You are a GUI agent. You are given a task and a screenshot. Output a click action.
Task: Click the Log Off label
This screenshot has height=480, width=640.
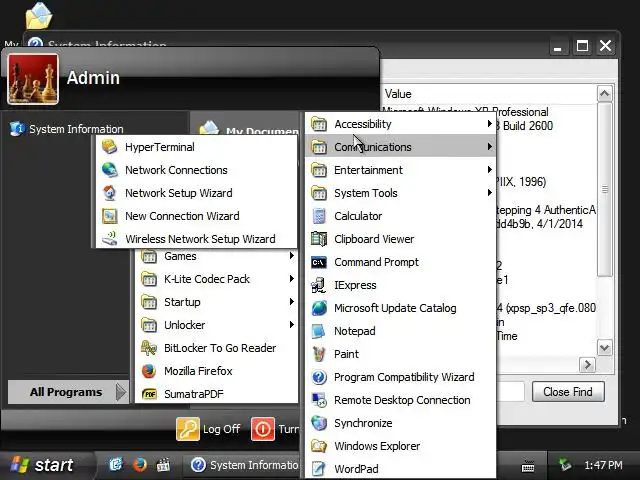click(221, 429)
